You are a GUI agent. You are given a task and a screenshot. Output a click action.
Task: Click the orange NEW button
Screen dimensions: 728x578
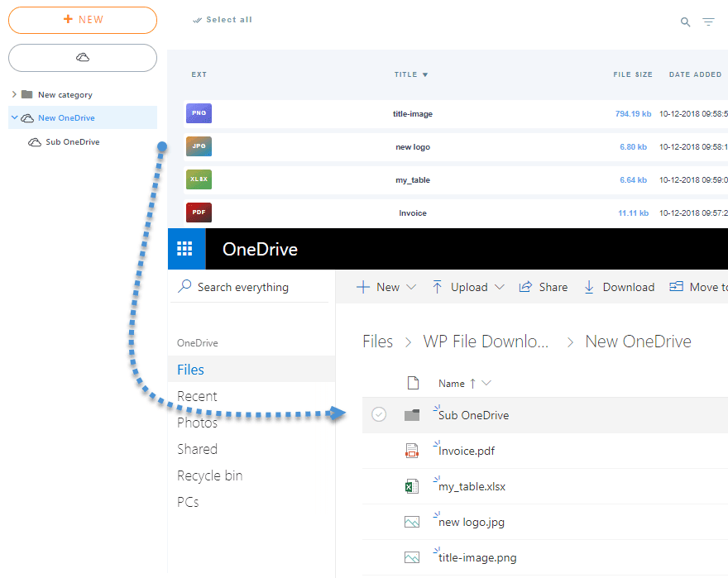pos(83,20)
